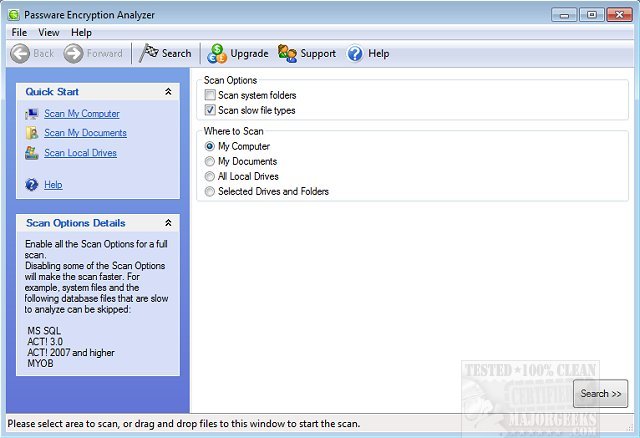Collapse the Scan Options Details panel
This screenshot has height=438, width=640.
[x=168, y=223]
